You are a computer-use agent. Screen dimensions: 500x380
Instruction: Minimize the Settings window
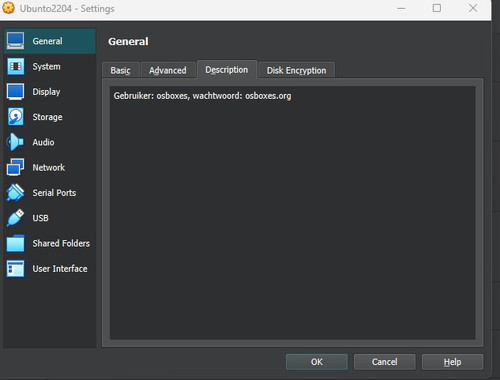[x=401, y=8]
